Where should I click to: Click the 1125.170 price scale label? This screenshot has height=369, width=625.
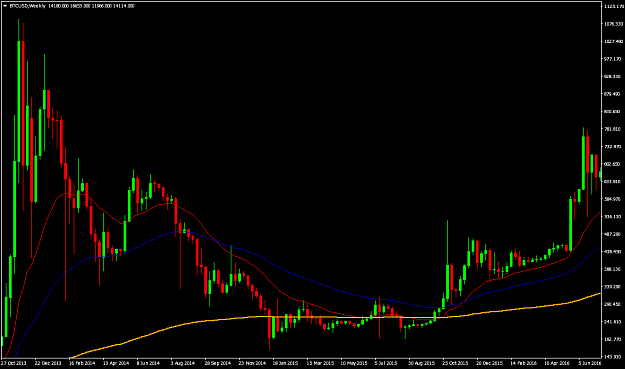(x=613, y=6)
